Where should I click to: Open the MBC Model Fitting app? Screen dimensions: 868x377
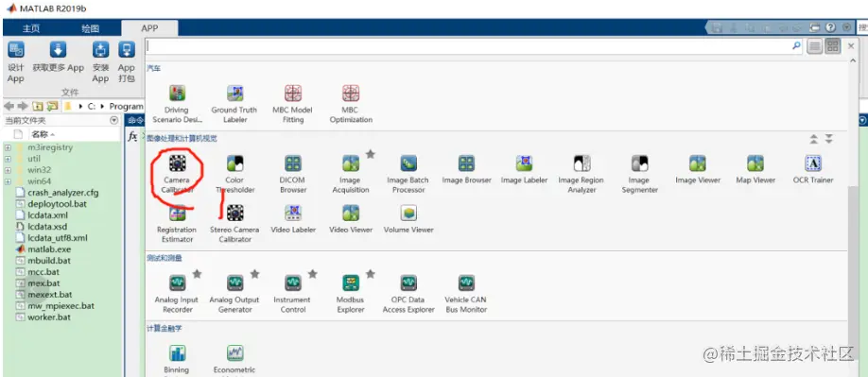tap(293, 103)
